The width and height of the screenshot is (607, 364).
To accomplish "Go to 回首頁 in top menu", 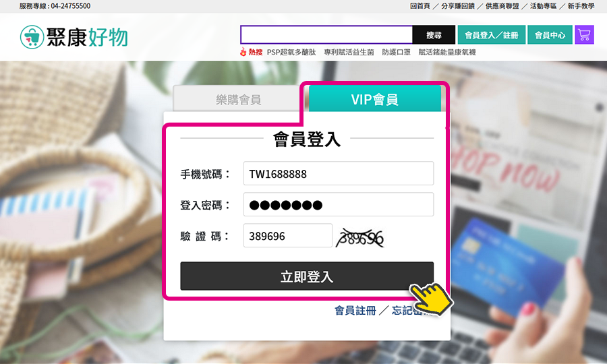I will click(x=420, y=6).
